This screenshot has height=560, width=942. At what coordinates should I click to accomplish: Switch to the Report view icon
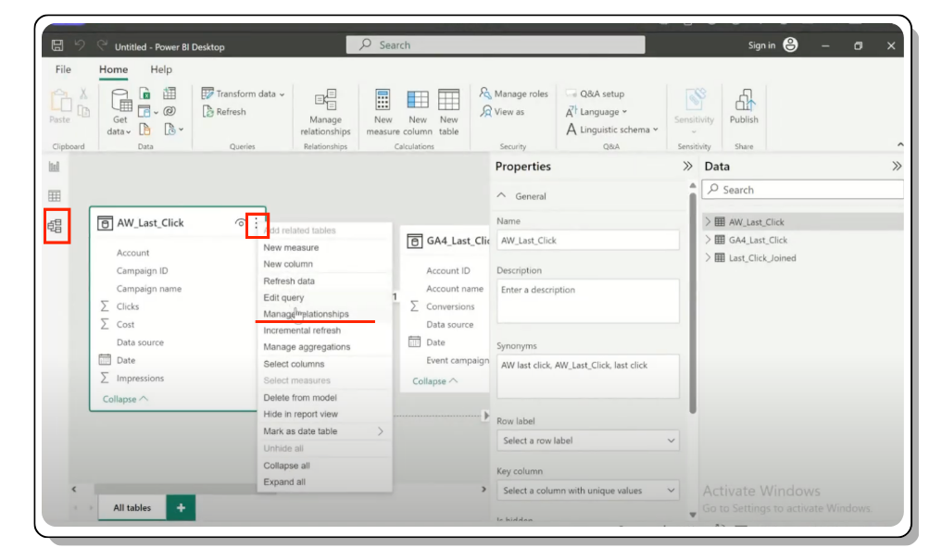(55, 167)
